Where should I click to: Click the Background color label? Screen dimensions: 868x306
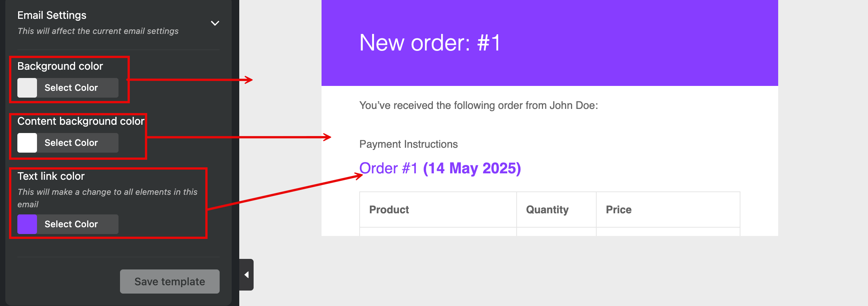pos(60,66)
